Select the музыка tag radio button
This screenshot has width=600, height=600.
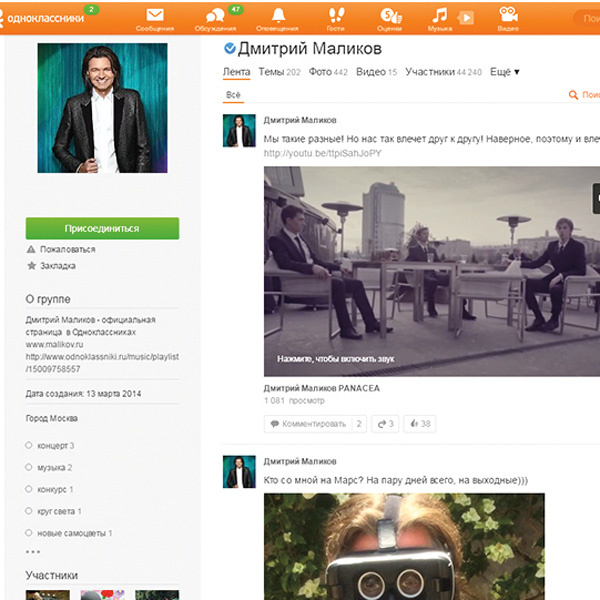tap(28, 467)
